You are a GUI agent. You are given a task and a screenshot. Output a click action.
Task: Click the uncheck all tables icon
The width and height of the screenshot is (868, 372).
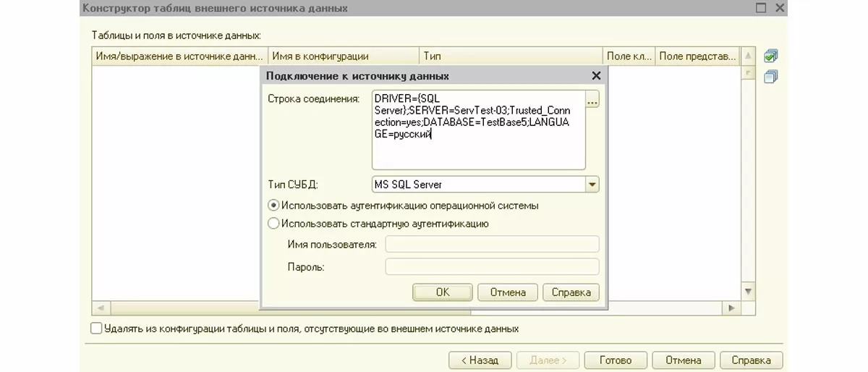[770, 76]
